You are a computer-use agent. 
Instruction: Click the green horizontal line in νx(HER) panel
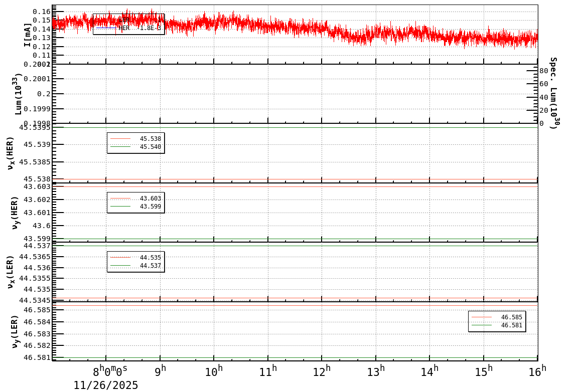coord(301,127)
